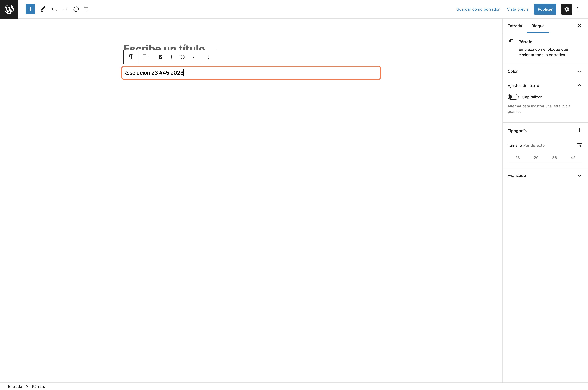
Task: Switch to the Entrada tab
Action: point(515,26)
